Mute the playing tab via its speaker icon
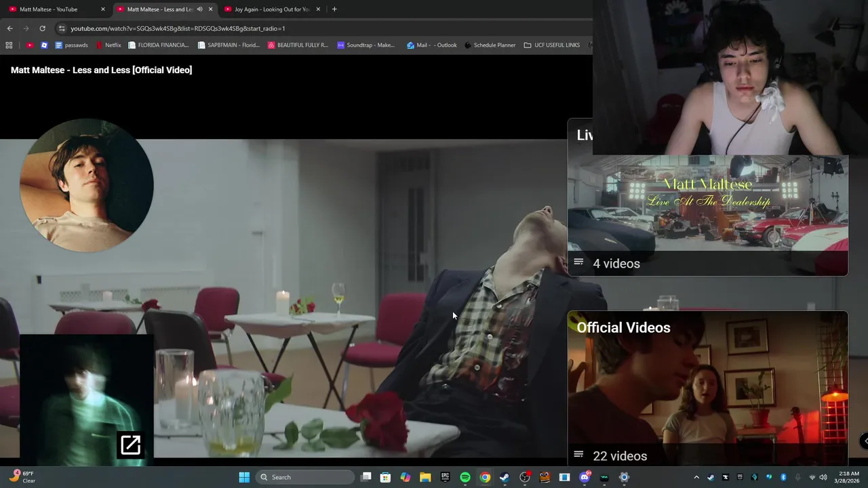The image size is (868, 488). point(199,9)
